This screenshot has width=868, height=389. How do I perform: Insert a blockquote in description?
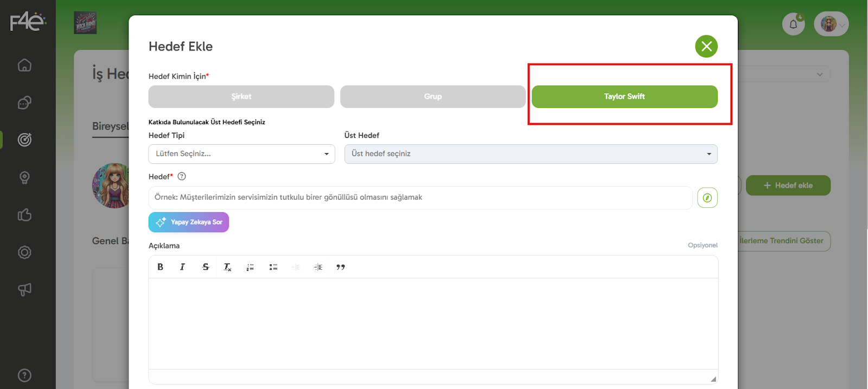[x=341, y=267]
